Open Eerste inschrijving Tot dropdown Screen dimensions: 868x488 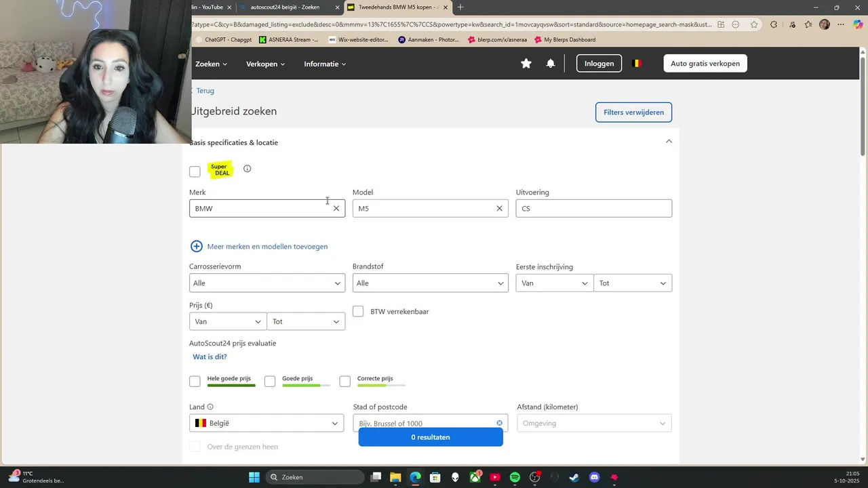point(633,283)
